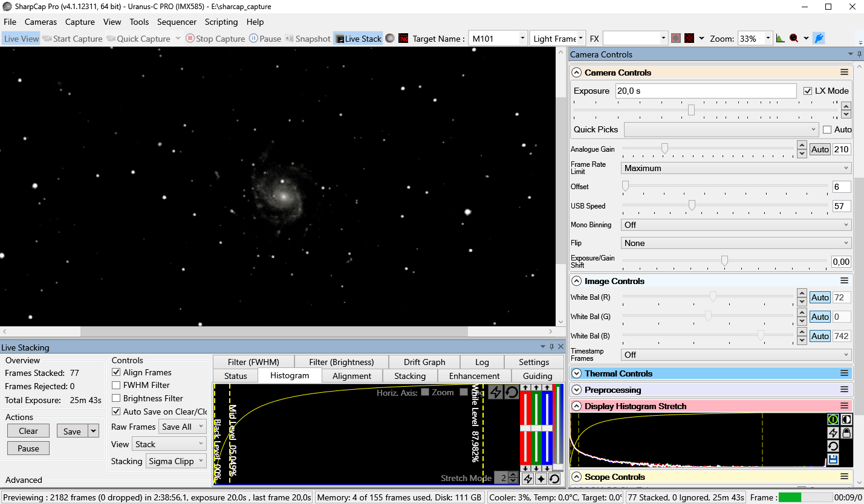Toggle the LX Mode checkbox
The image size is (864, 504).
pyautogui.click(x=808, y=91)
